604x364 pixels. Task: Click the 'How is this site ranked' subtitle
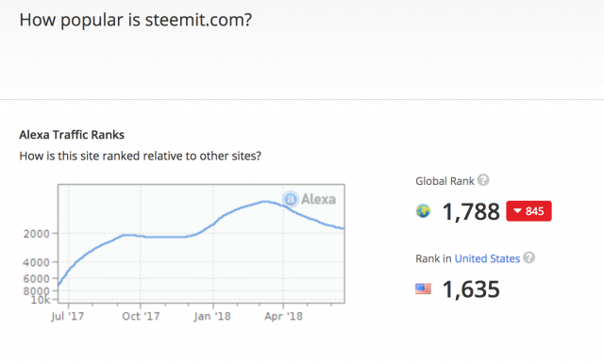(x=141, y=156)
